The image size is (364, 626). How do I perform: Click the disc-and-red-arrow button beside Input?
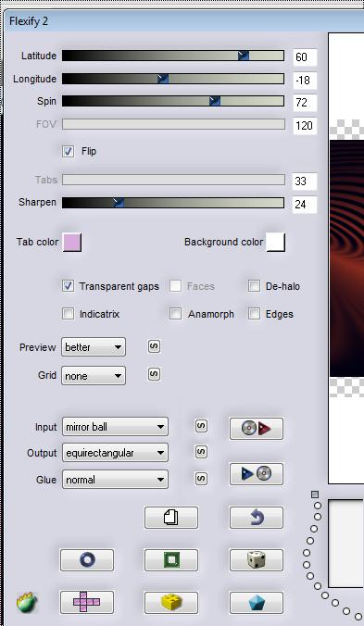click(x=257, y=429)
